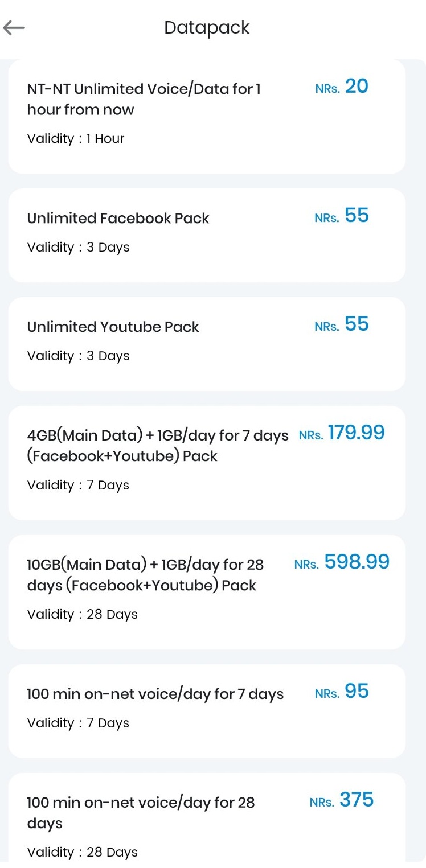The image size is (426, 868).
Task: Click Validity 3 Days on Youtube pack
Action: coord(78,356)
